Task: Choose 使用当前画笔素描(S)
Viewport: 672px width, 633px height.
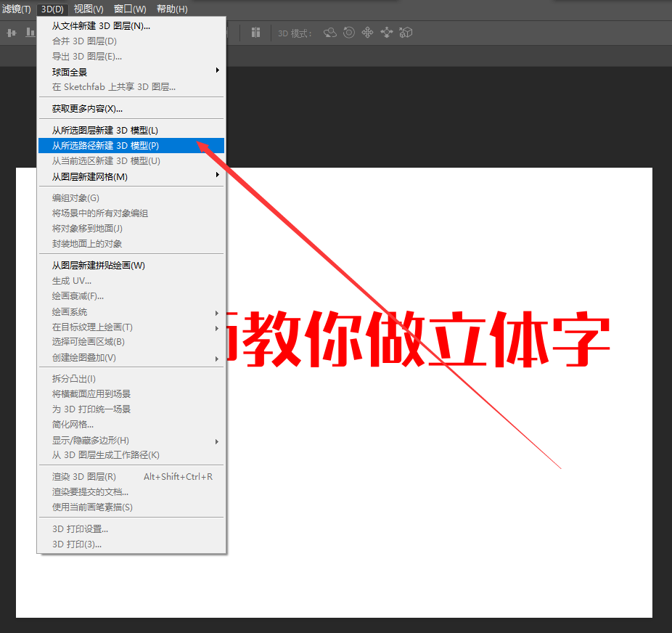Action: point(131,507)
